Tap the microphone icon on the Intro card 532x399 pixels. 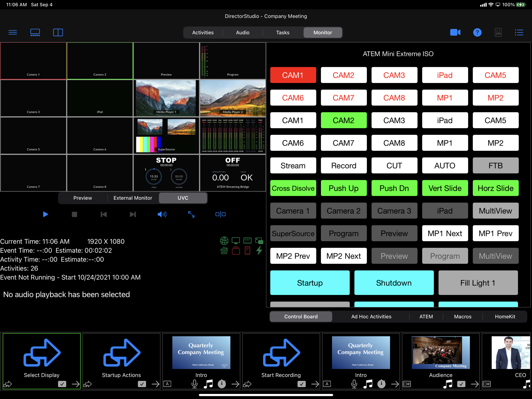pos(194,384)
